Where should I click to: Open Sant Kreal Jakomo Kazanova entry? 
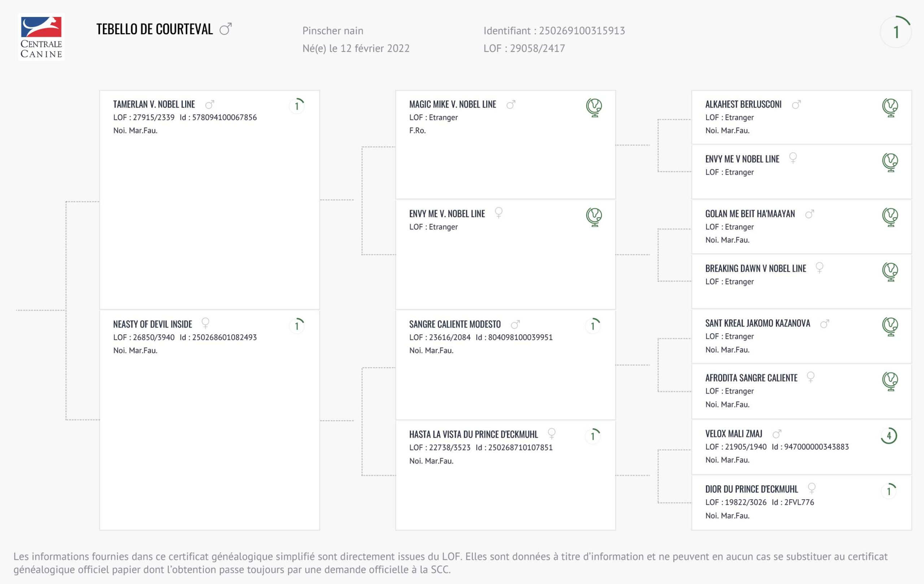[x=758, y=323]
